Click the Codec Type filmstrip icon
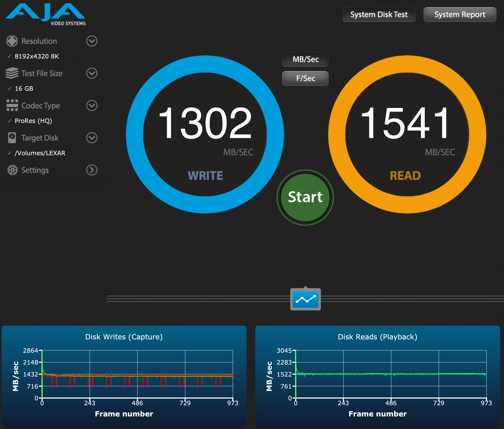 [12, 105]
